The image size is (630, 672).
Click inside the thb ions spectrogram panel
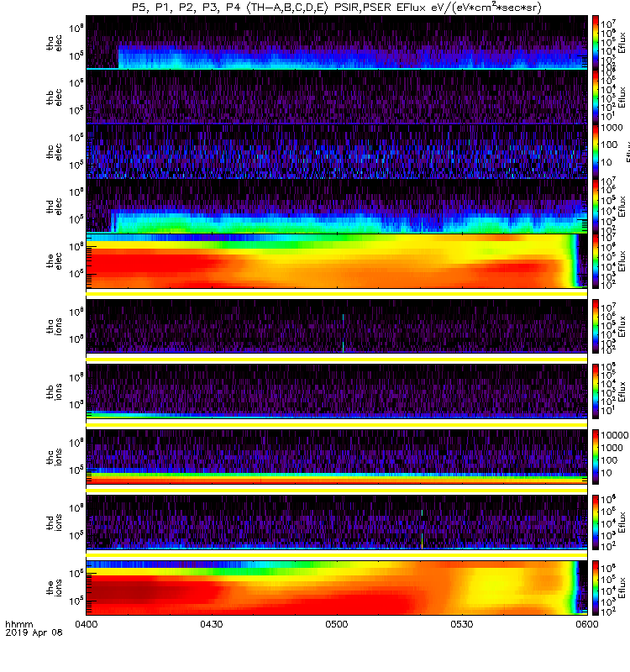coord(337,391)
